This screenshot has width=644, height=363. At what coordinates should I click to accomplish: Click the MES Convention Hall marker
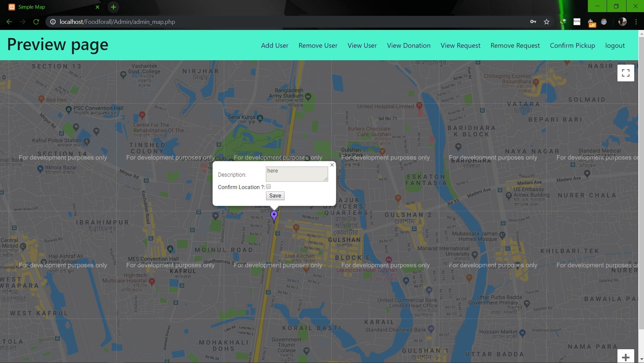point(170,249)
